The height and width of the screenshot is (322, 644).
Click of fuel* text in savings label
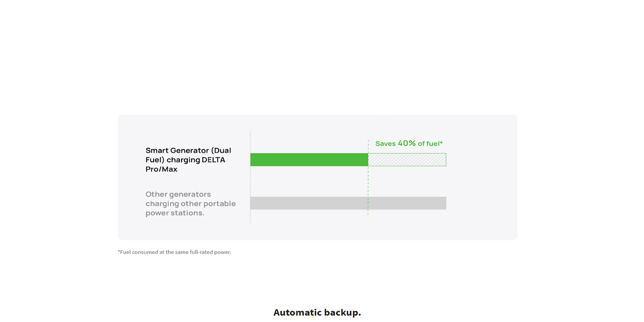(x=430, y=143)
